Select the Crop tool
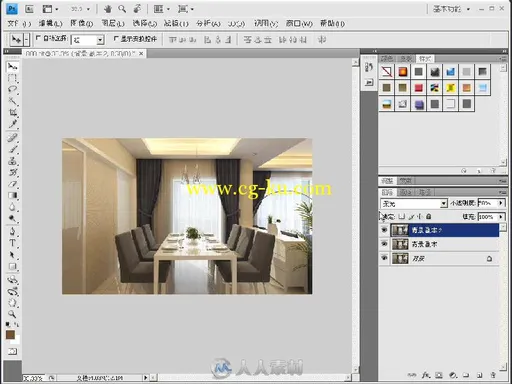512x384 pixels. pos(12,112)
